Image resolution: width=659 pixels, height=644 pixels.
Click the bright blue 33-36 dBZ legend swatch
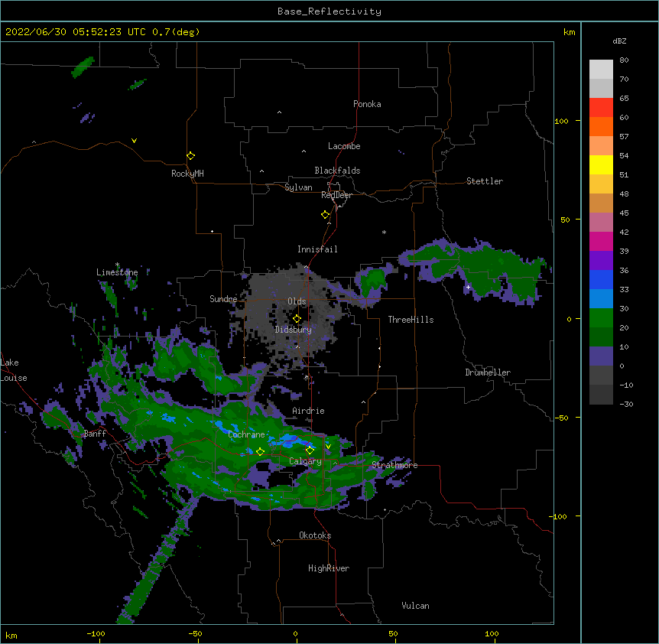pos(601,279)
